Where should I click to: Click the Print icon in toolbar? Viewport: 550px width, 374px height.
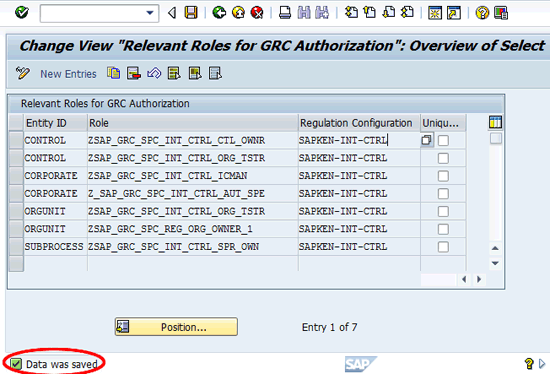284,13
